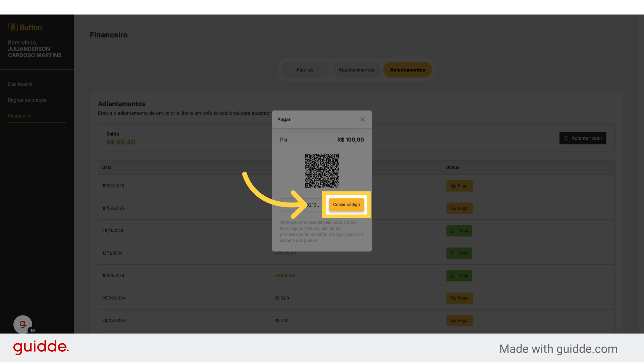Click Pago status for 10/09/2024

click(459, 276)
